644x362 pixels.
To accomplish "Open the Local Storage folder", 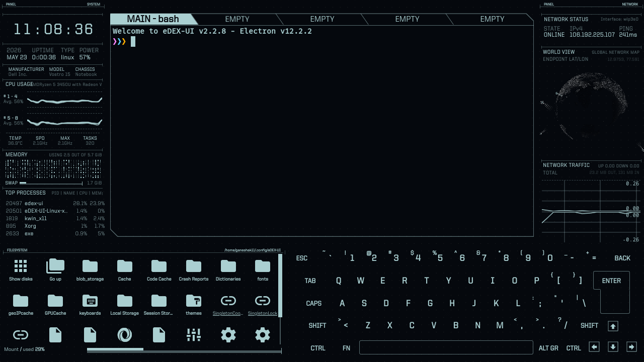I will click(x=125, y=301).
